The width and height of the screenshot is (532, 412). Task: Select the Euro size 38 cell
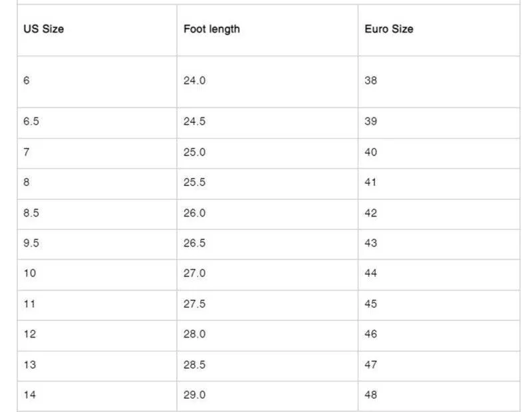pos(439,82)
